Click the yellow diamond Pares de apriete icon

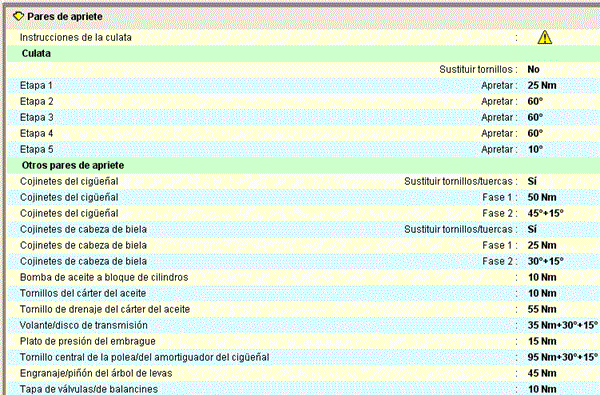tap(18, 16)
